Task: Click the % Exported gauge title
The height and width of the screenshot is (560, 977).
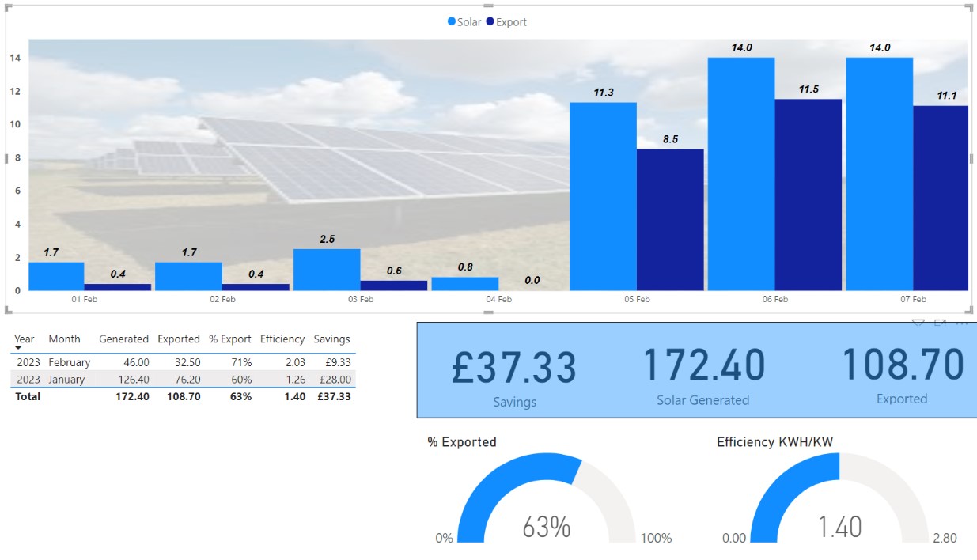Action: [x=462, y=442]
